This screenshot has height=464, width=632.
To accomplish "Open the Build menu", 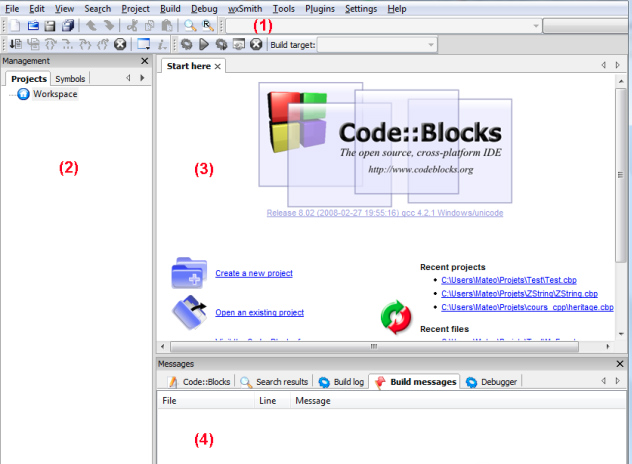I will (170, 8).
